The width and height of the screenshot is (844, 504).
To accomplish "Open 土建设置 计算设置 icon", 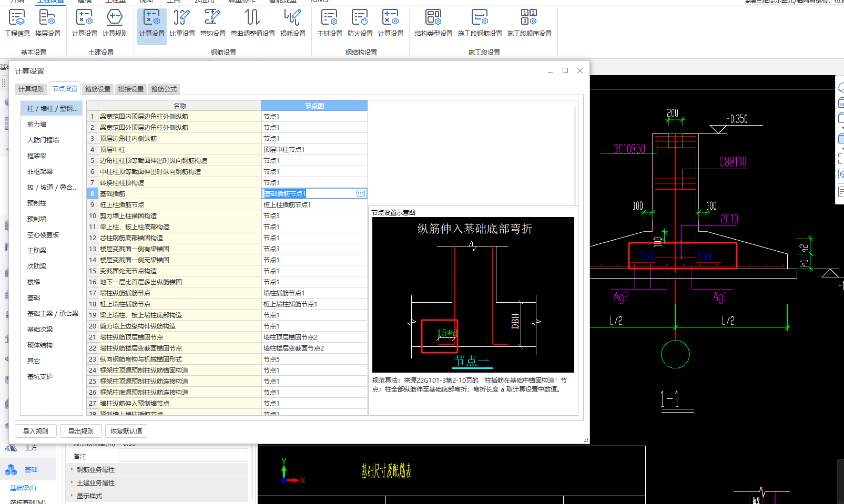I will pos(84,23).
